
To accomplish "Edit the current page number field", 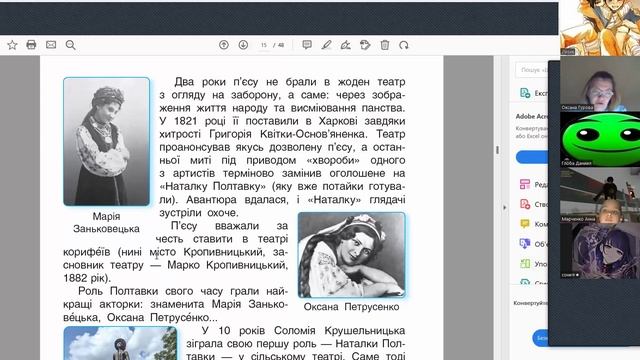I will coord(264,45).
